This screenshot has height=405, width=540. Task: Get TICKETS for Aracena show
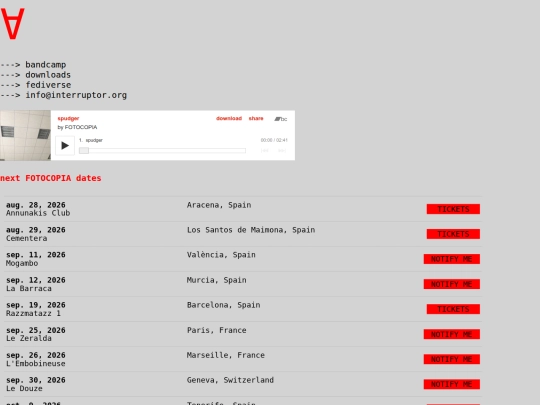click(453, 209)
